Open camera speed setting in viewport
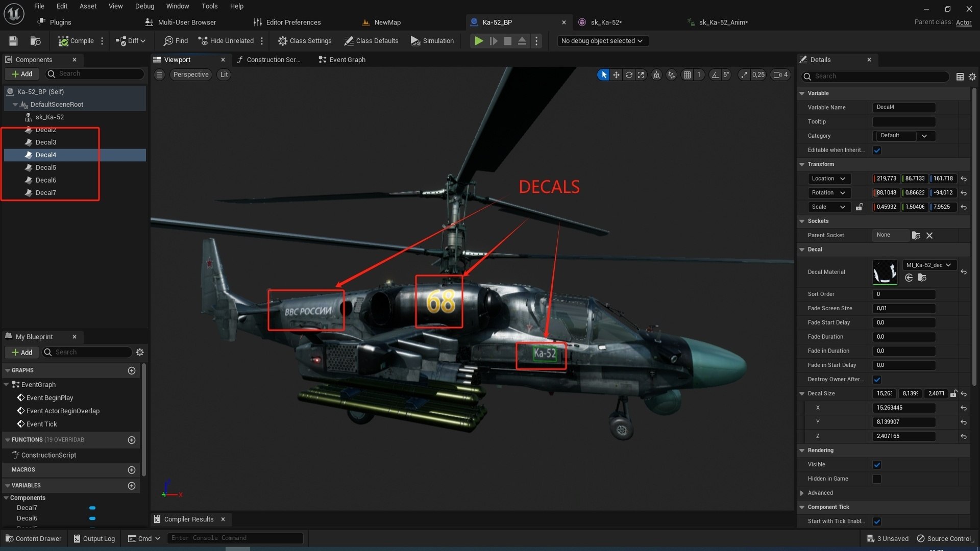 [781, 75]
